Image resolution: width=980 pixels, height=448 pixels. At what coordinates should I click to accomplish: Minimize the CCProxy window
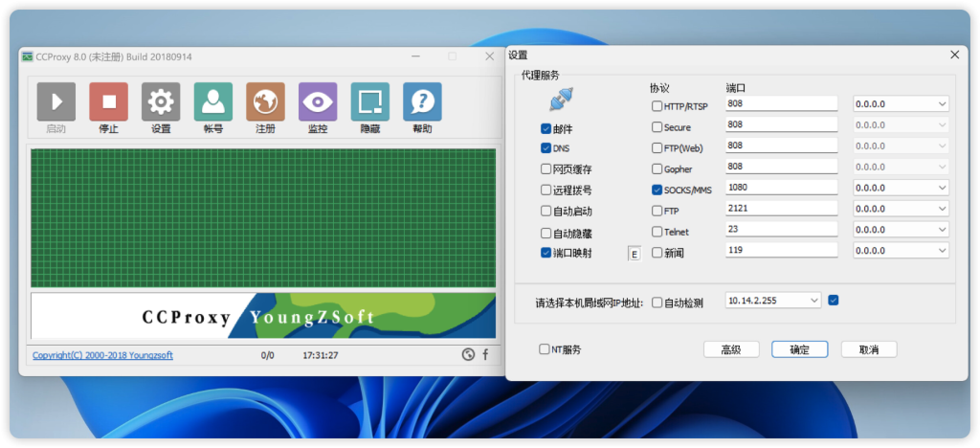pyautogui.click(x=415, y=56)
